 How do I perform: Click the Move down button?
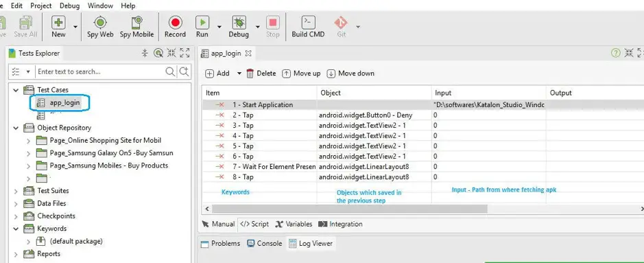350,73
